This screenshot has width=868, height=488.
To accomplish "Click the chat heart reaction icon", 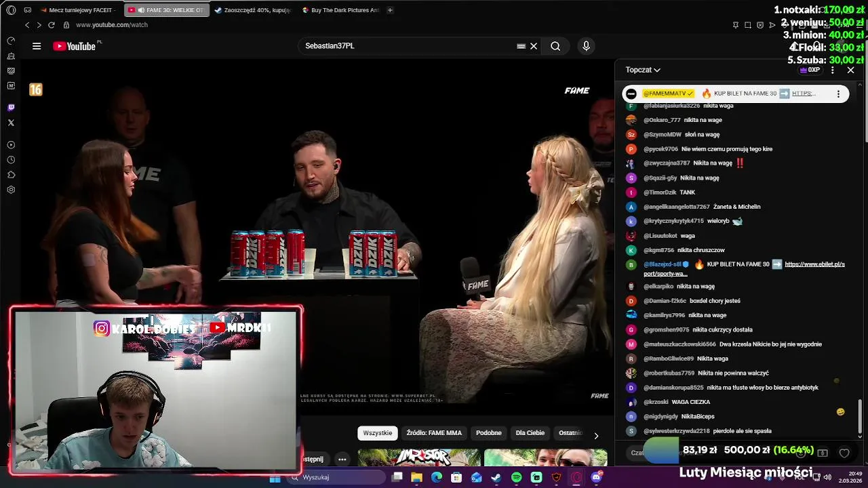I will [844, 453].
